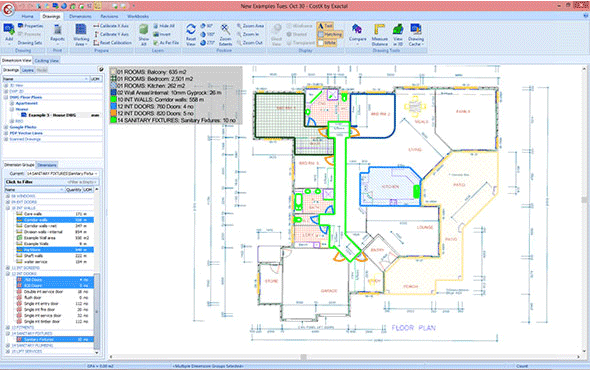Switch to Layers panel tab
Image resolution: width=590 pixels, height=370 pixels.
pos(27,70)
